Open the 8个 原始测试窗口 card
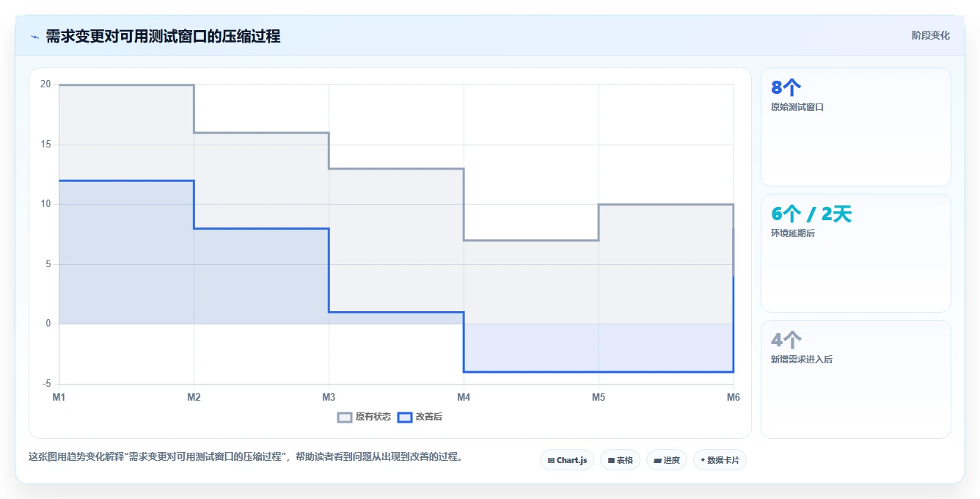The height and width of the screenshot is (499, 980). 855,127
